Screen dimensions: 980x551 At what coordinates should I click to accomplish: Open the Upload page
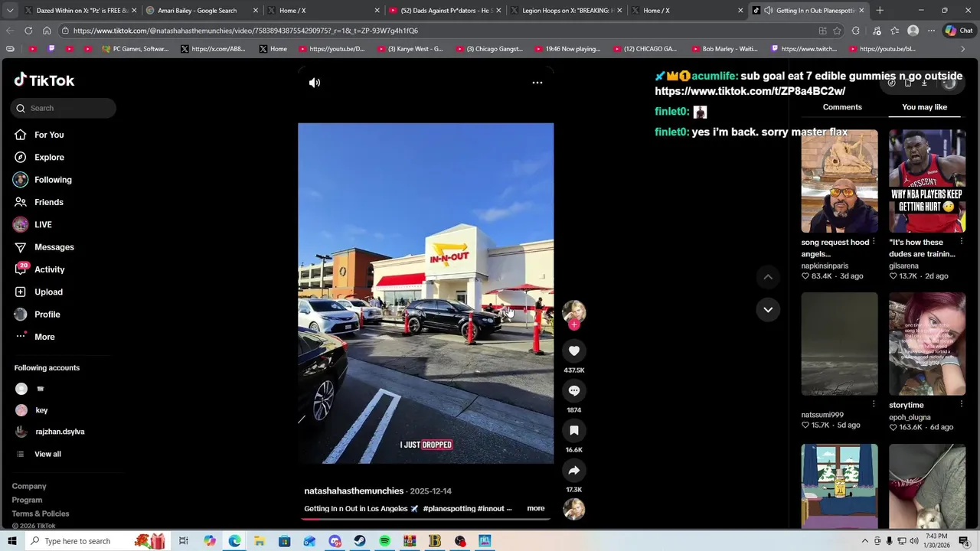(x=48, y=292)
